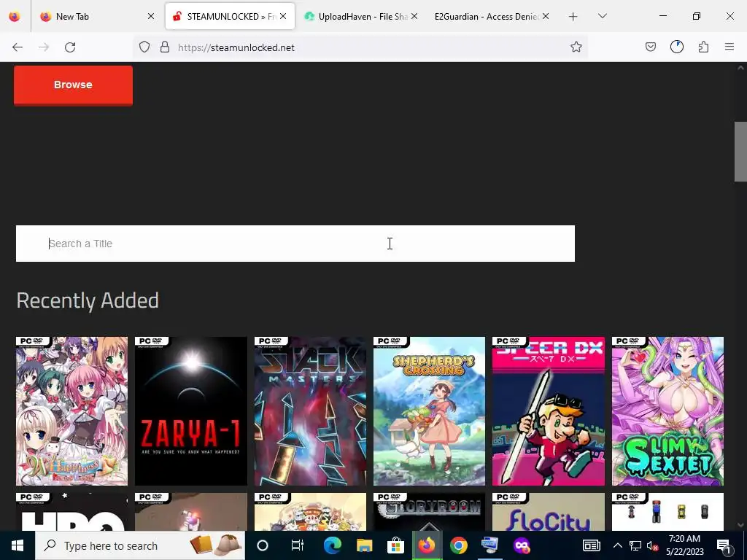
Task: Go back using the browser back arrow
Action: pos(18,47)
